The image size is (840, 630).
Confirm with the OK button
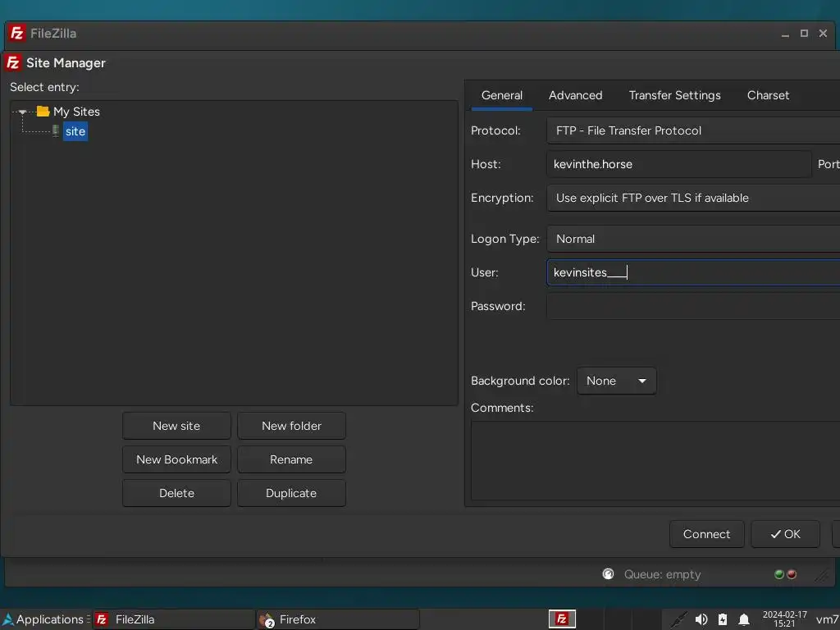[785, 534]
